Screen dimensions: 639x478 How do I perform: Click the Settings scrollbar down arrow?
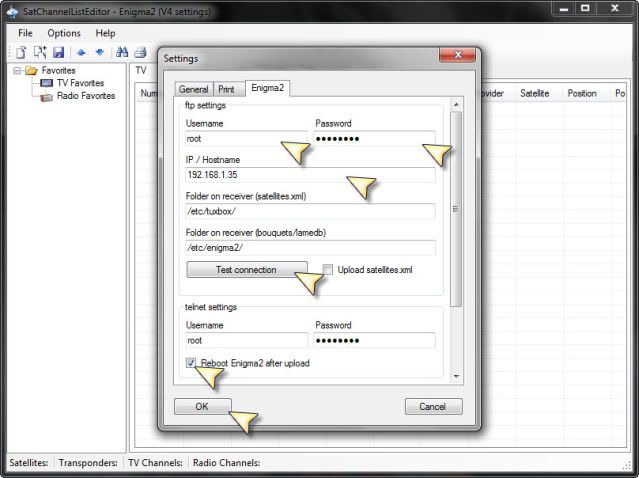point(456,376)
